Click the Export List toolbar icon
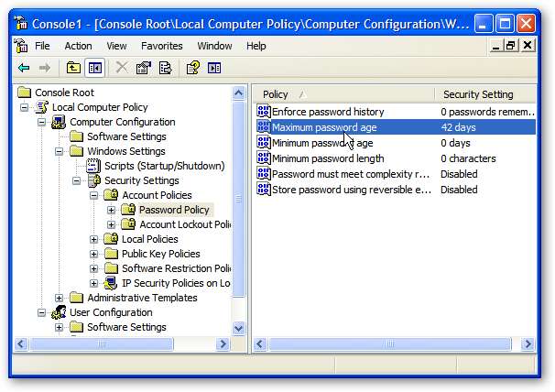 166,67
